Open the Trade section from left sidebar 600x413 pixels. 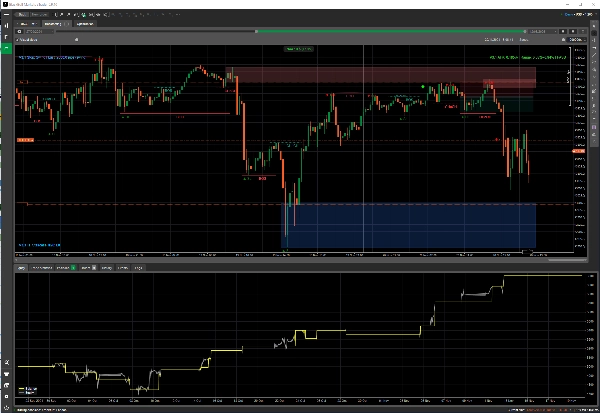tap(7, 26)
